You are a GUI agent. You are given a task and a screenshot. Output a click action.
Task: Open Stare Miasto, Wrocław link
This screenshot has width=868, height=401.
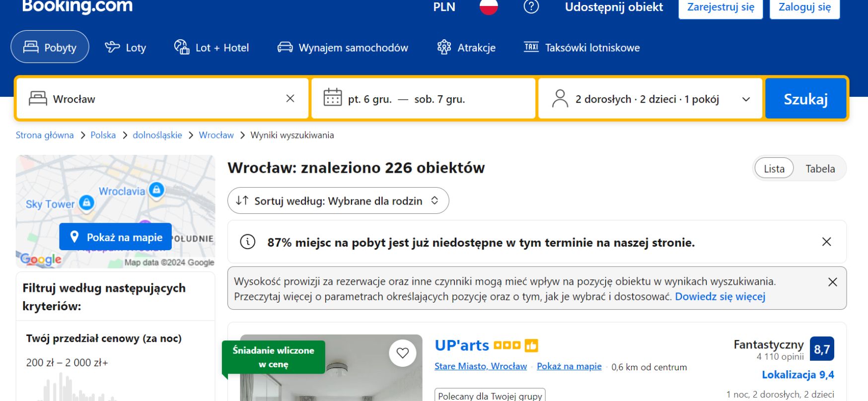click(481, 366)
